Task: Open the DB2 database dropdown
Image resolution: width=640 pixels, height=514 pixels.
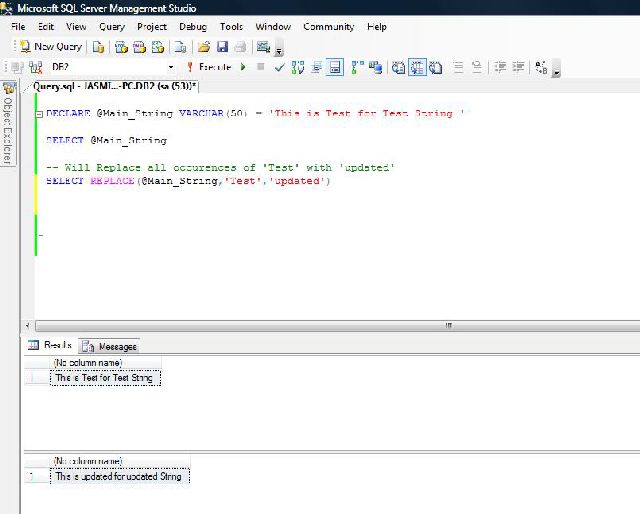Action: [171, 67]
